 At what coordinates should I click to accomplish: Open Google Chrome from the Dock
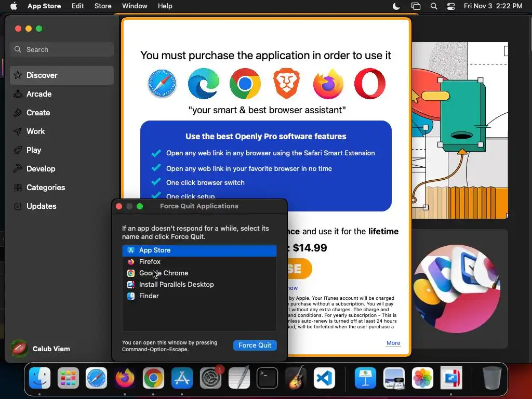click(x=153, y=378)
